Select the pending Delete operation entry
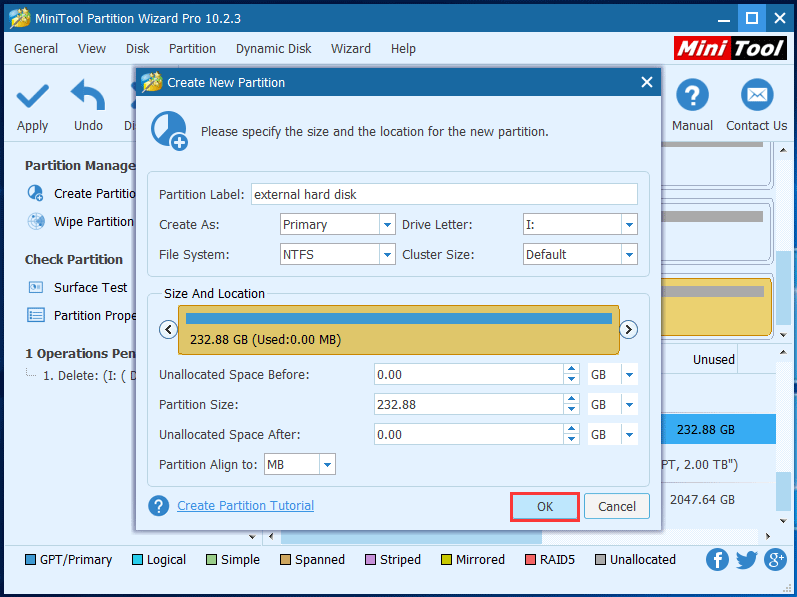Viewport: 797px width, 597px height. click(89, 376)
